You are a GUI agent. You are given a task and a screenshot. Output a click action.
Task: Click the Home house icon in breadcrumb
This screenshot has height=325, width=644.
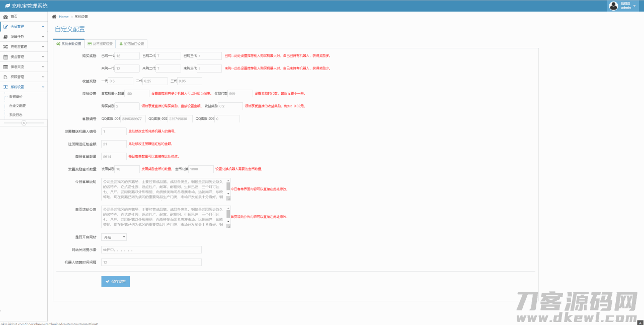tap(54, 17)
